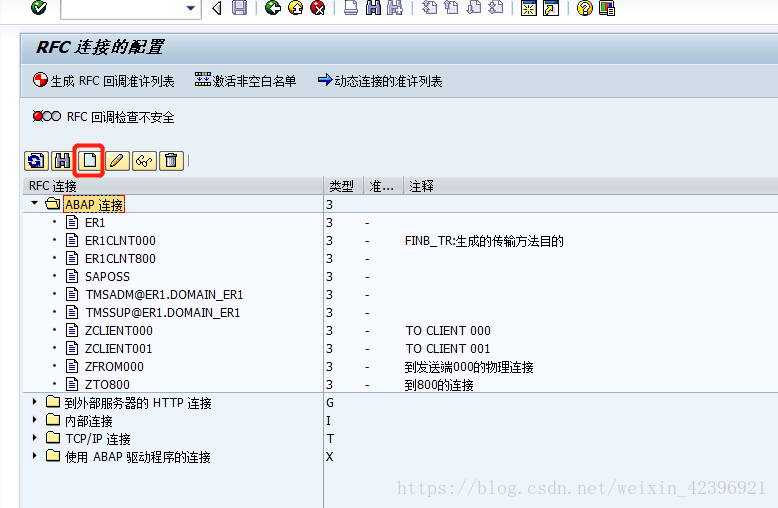Expand the 到外部服务器的 HTTP 连接 folder

(34, 401)
